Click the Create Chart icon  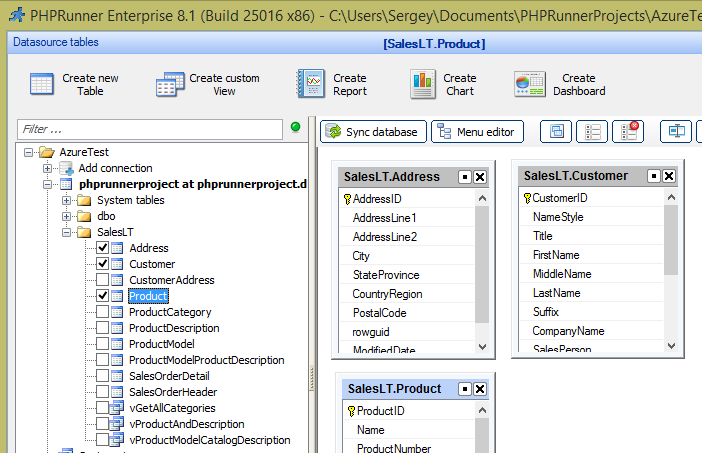coord(423,84)
